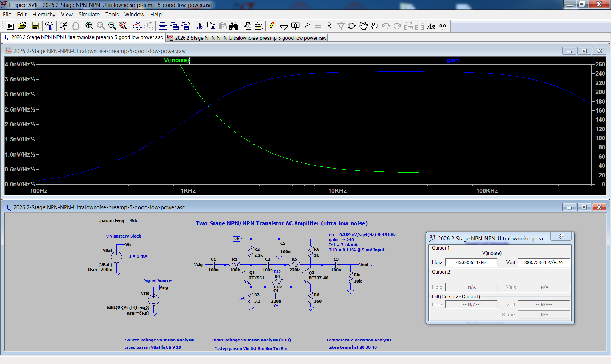Open a file with the folder icon
This screenshot has width=611, height=364.
[x=22, y=26]
